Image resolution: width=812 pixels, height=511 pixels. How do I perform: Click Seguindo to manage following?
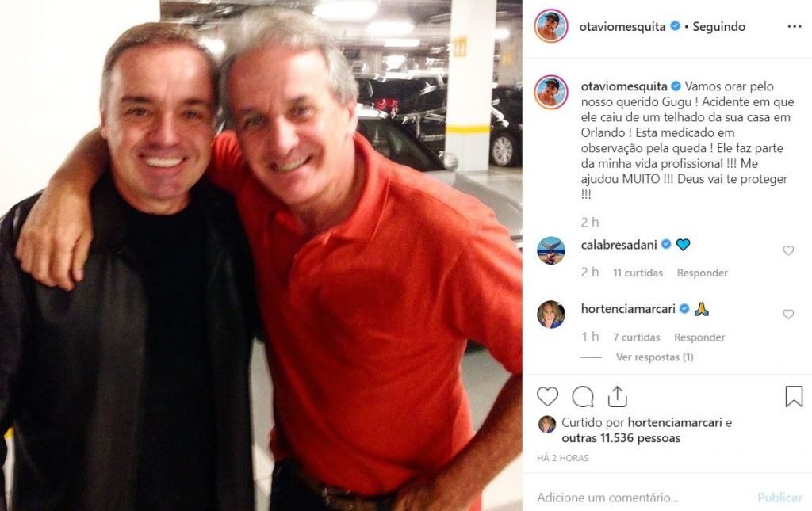(x=718, y=26)
